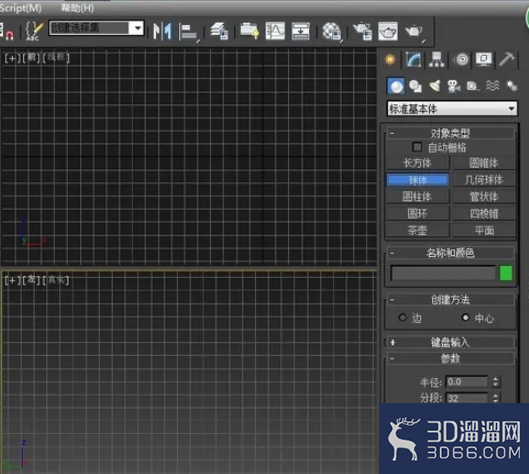Image resolution: width=529 pixels, height=474 pixels.
Task: Click the 圆环 torus button
Action: [x=418, y=214]
